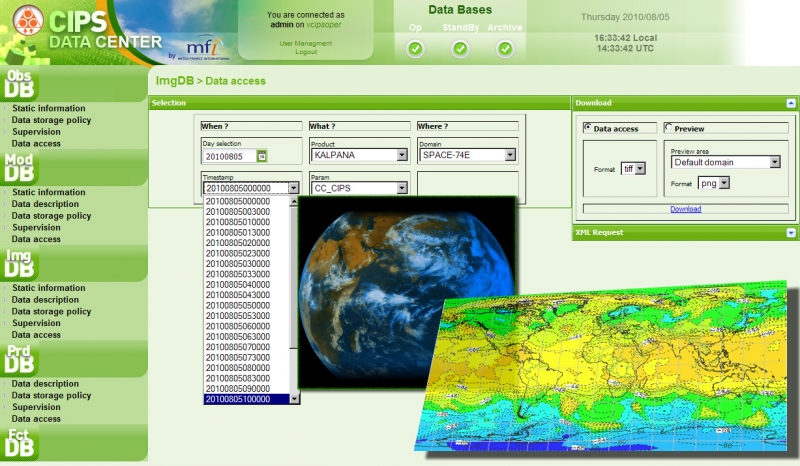The height and width of the screenshot is (466, 800).
Task: Open Supervision under Obs DB
Action: [36, 132]
